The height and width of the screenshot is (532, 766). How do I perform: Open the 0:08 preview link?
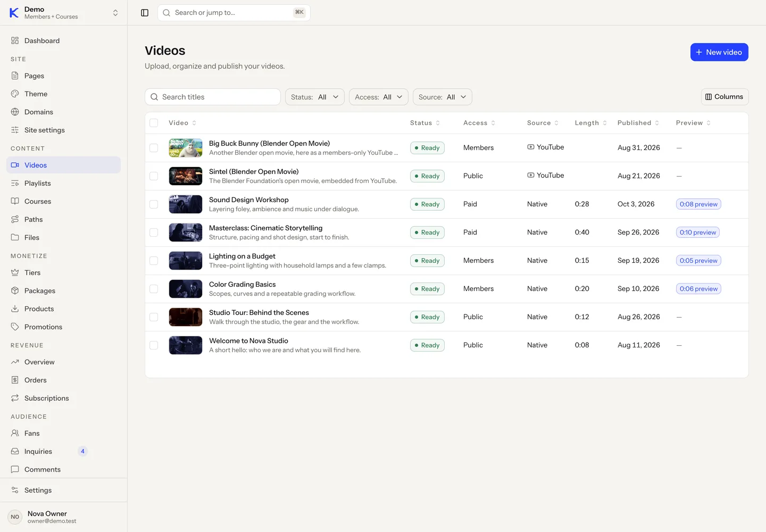(x=698, y=204)
